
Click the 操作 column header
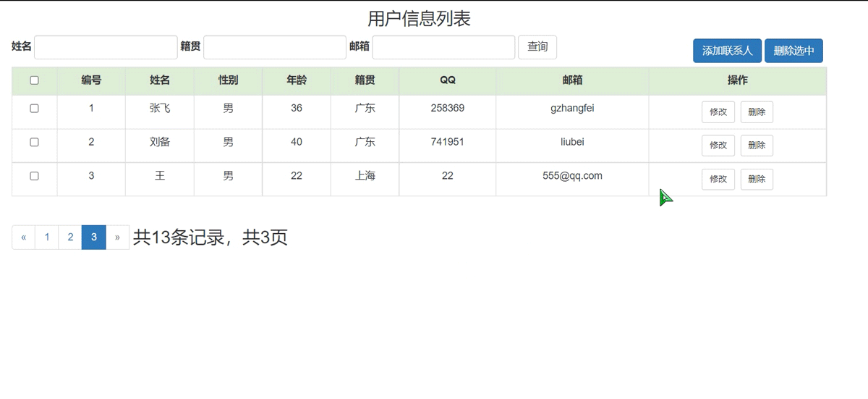tap(738, 80)
